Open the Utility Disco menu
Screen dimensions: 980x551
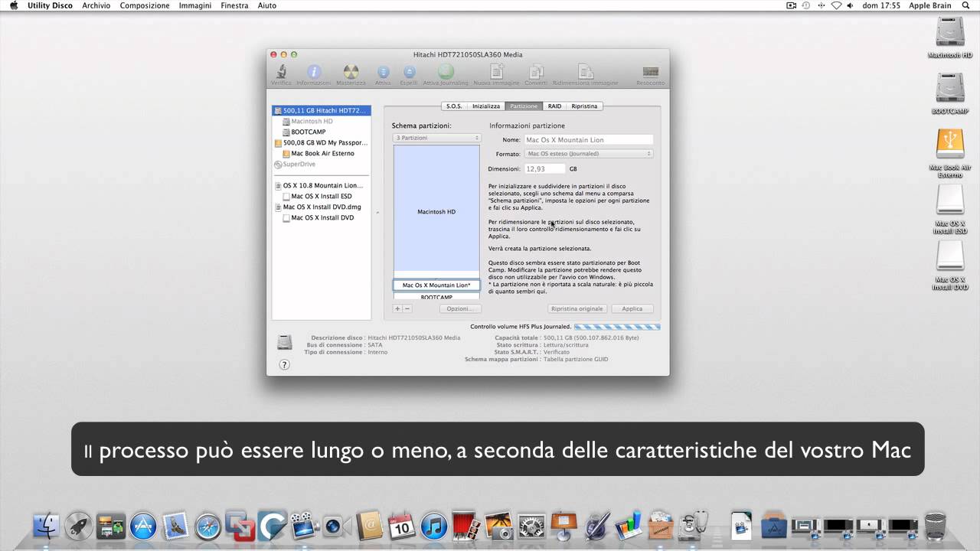(50, 5)
